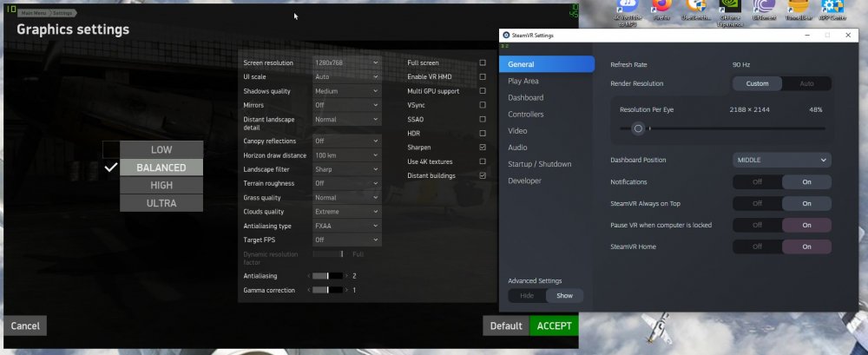Increase Antialiasing with the right arrow
The width and height of the screenshot is (868, 355).
(x=347, y=276)
